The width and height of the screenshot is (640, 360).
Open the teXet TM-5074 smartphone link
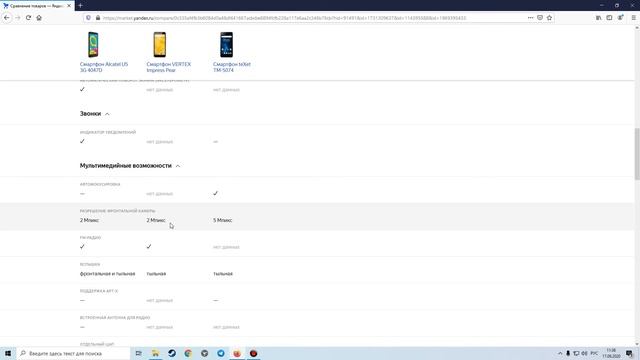click(231, 67)
